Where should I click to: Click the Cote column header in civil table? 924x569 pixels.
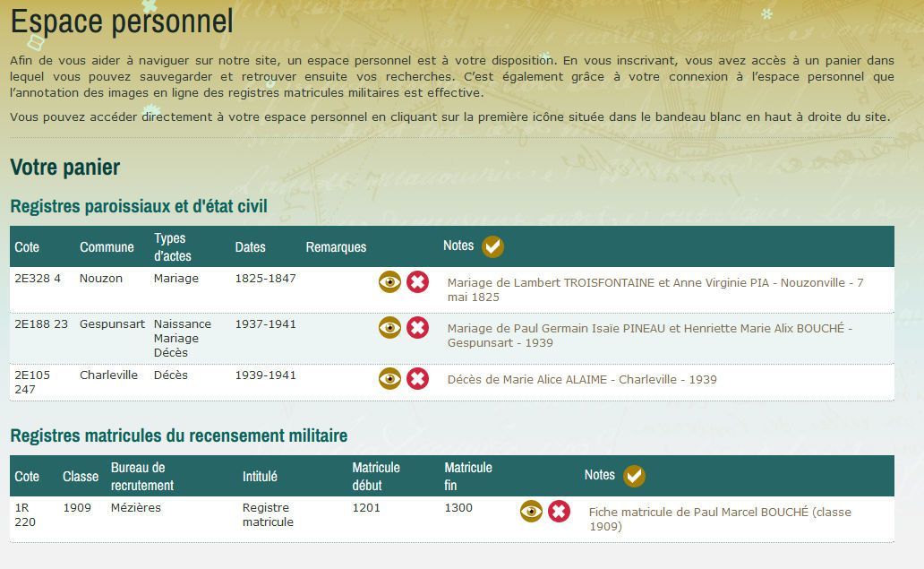point(27,247)
